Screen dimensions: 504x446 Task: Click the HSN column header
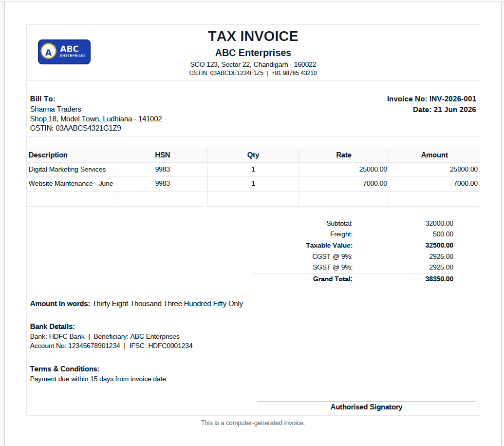point(162,155)
